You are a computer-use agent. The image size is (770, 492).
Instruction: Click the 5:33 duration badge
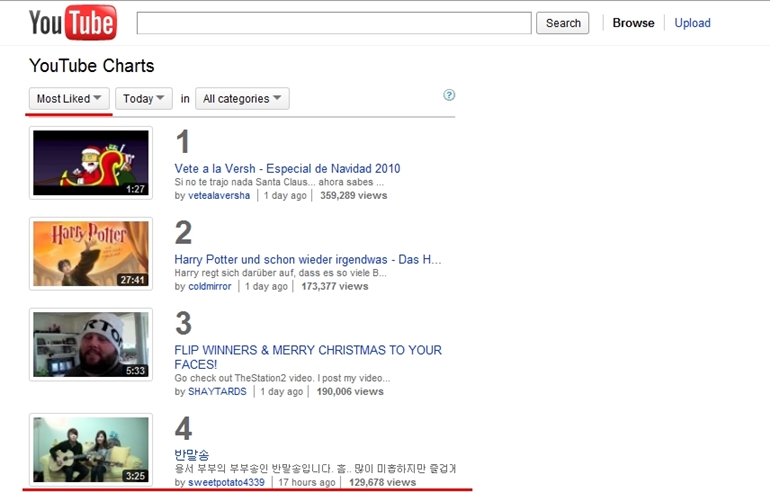pyautogui.click(x=136, y=371)
